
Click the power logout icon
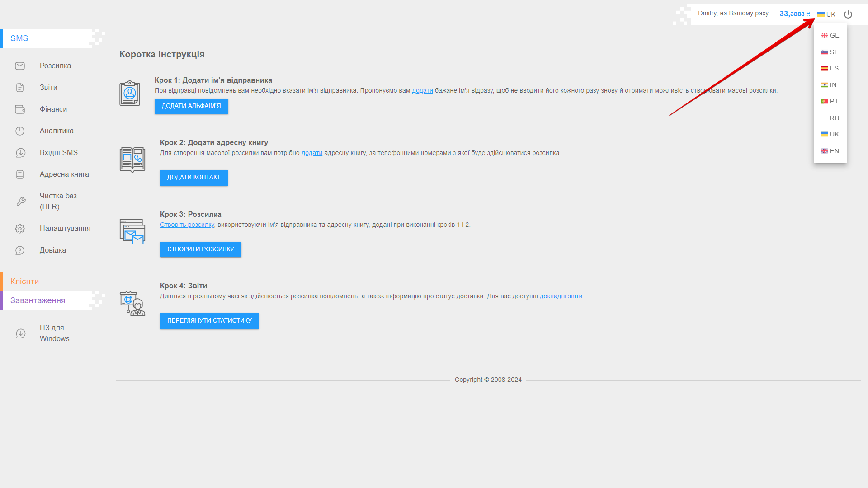[x=848, y=14]
